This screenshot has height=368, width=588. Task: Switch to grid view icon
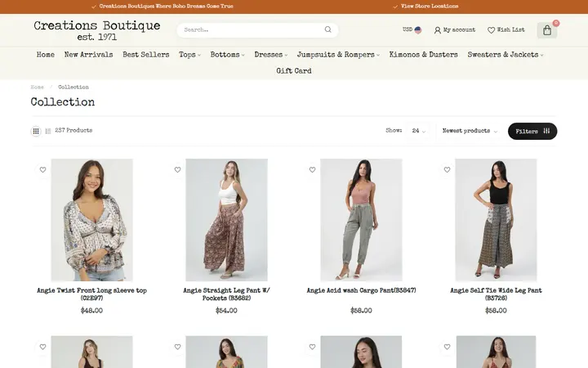pos(36,131)
